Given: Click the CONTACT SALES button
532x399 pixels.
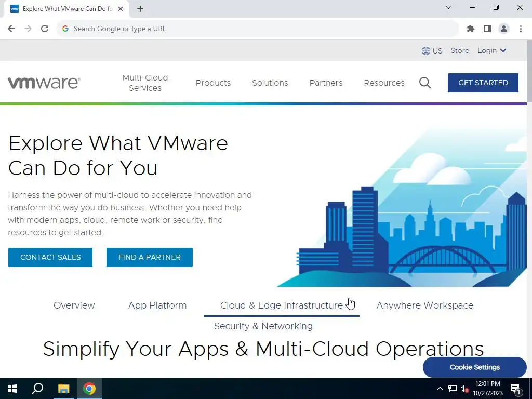Looking at the screenshot, I should coord(50,257).
